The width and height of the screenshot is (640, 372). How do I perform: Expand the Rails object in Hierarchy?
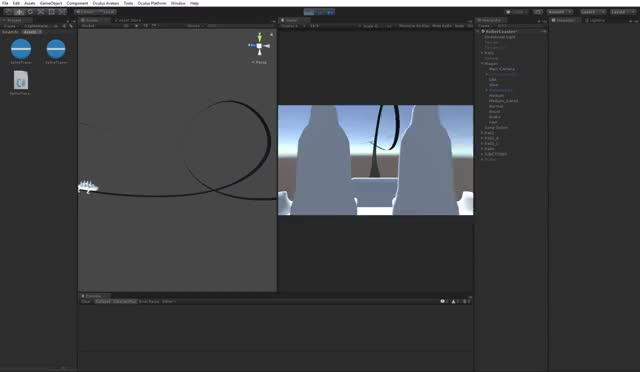pos(482,53)
